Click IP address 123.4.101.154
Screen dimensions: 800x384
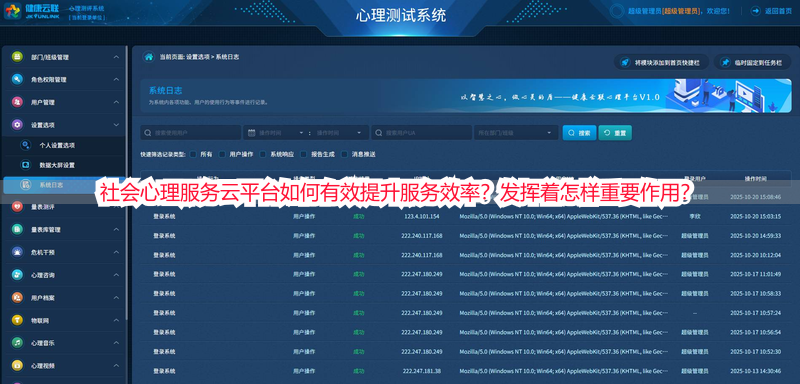pyautogui.click(x=421, y=216)
